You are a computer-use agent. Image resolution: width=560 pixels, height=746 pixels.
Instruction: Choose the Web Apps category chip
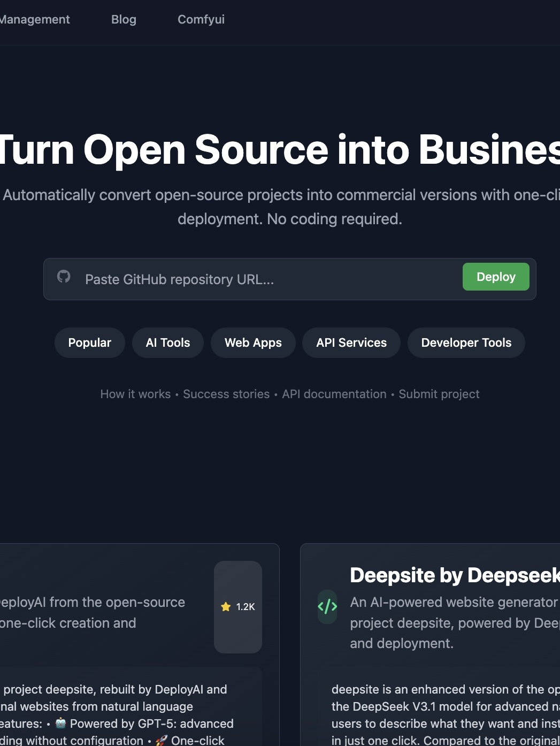pos(253,342)
